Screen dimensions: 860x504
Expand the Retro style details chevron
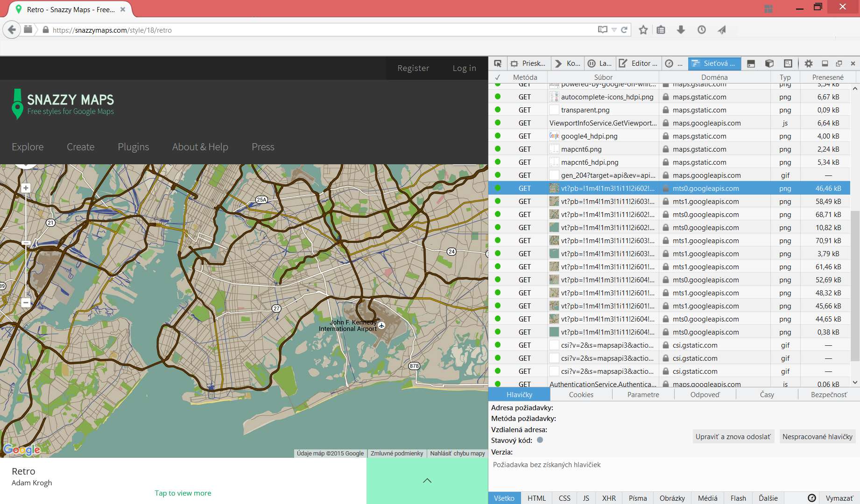(x=427, y=481)
